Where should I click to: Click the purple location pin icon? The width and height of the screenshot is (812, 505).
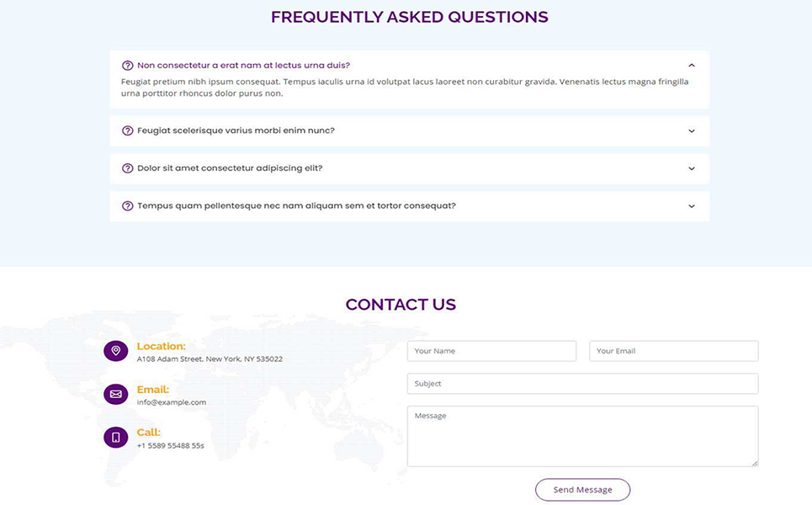click(116, 351)
